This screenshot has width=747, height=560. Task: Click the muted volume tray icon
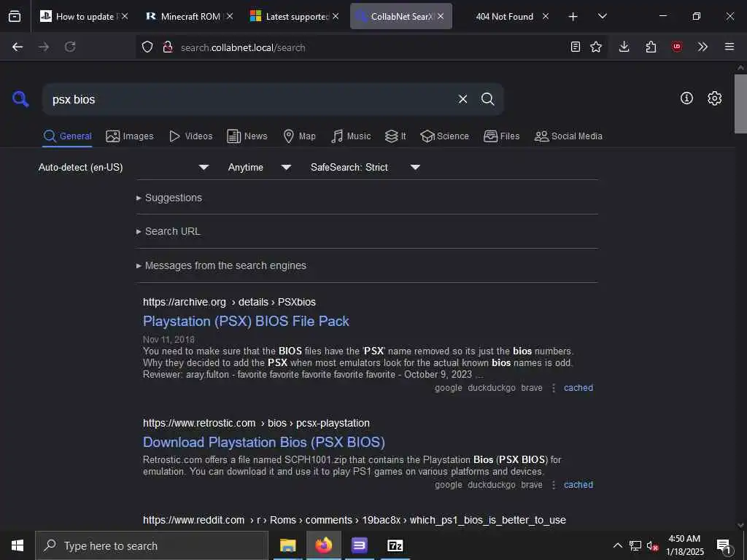tap(652, 545)
